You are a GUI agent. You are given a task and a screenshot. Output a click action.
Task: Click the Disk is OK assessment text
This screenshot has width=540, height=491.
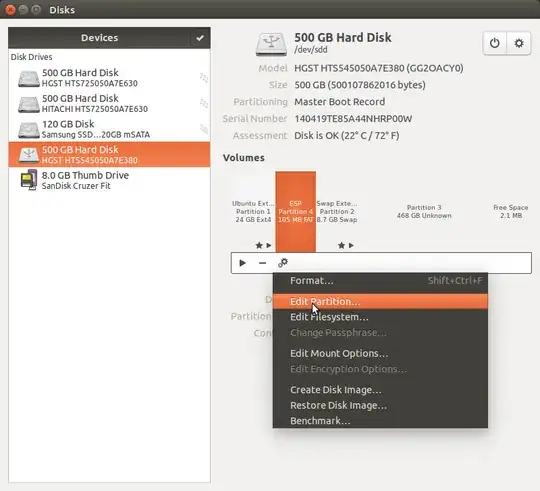[x=346, y=136]
